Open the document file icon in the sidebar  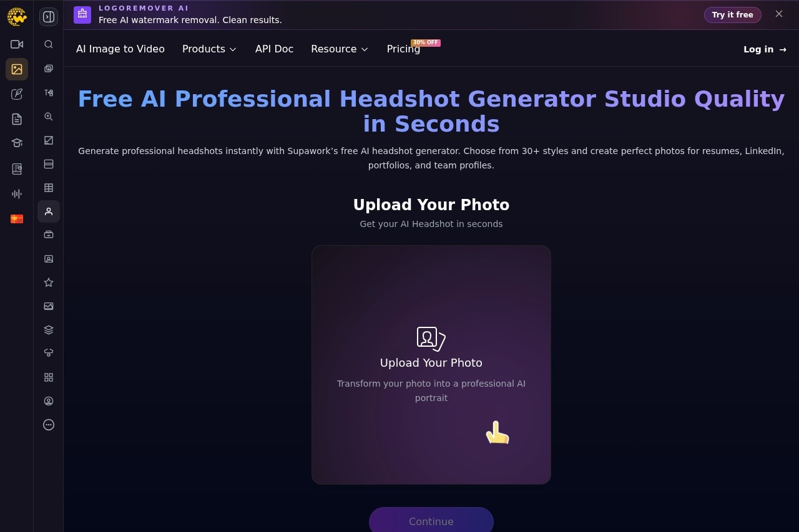click(17, 119)
